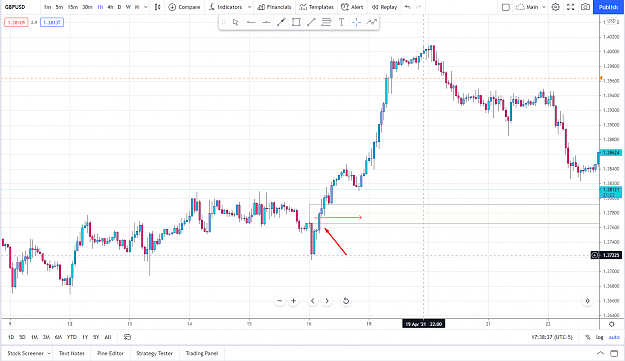The width and height of the screenshot is (625, 361).
Task: Set date range to All
Action: [x=108, y=337]
